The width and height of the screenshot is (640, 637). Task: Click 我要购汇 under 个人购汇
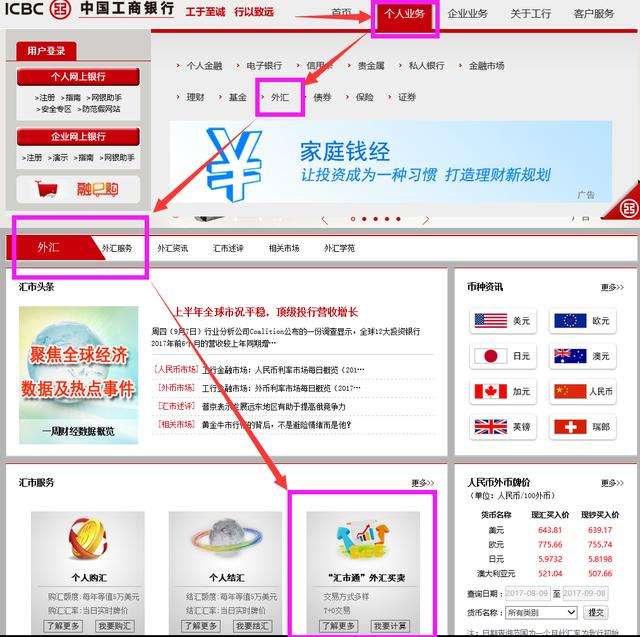[113, 626]
